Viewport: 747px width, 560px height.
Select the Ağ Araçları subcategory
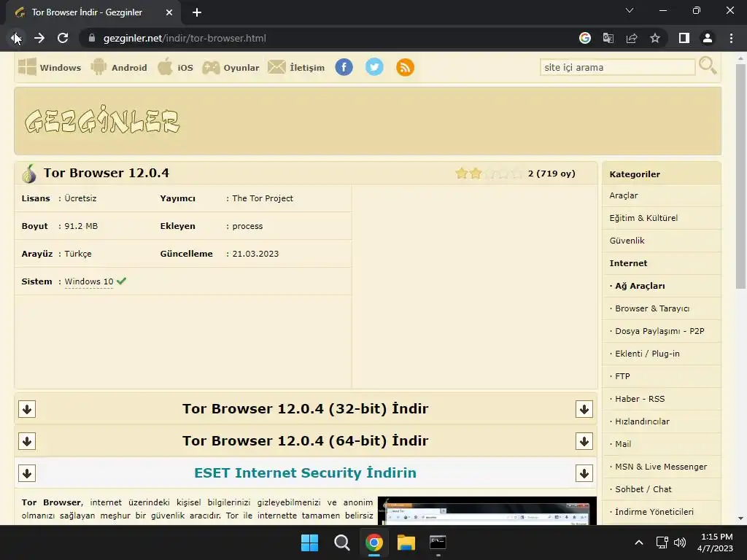coord(640,286)
